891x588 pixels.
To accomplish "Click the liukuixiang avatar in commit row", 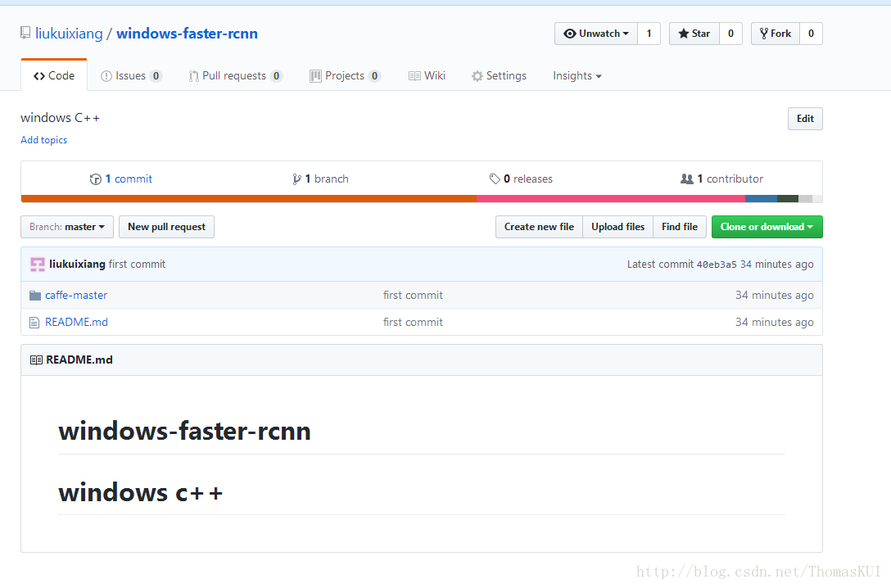I will point(38,265).
